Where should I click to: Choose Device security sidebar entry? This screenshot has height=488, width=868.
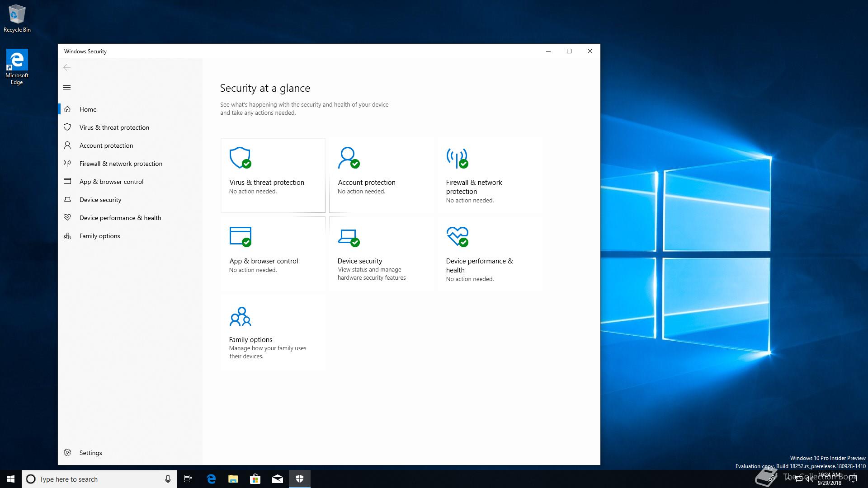tap(100, 200)
